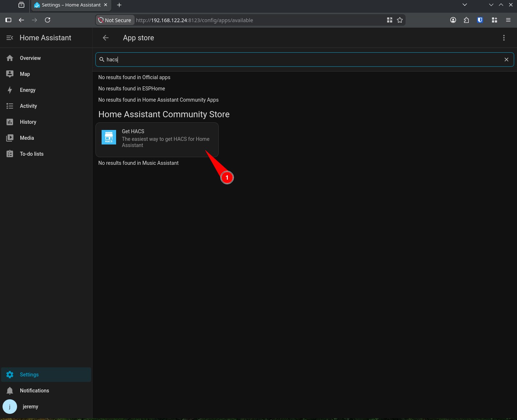The image size is (517, 420).
Task: Open the Map sidebar icon
Action: pyautogui.click(x=10, y=74)
